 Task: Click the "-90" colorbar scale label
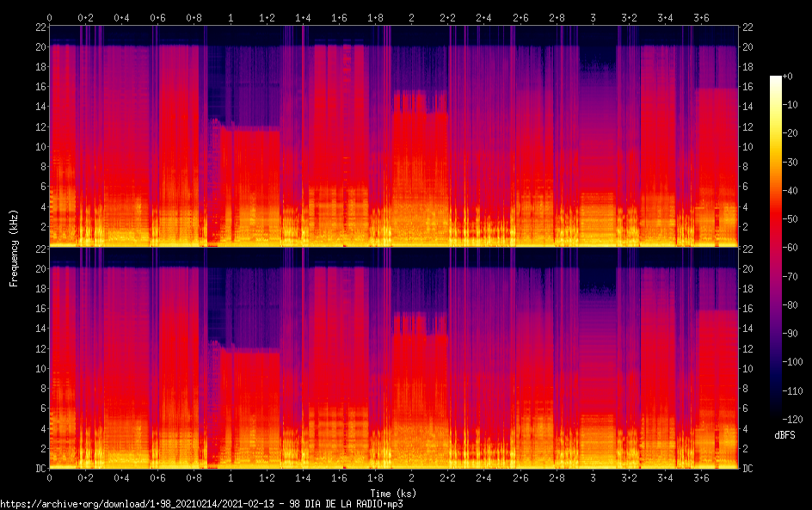[x=790, y=334]
